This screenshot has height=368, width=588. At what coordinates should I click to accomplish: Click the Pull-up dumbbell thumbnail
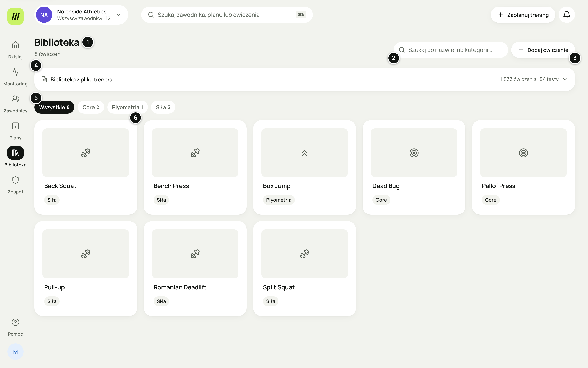(x=86, y=254)
